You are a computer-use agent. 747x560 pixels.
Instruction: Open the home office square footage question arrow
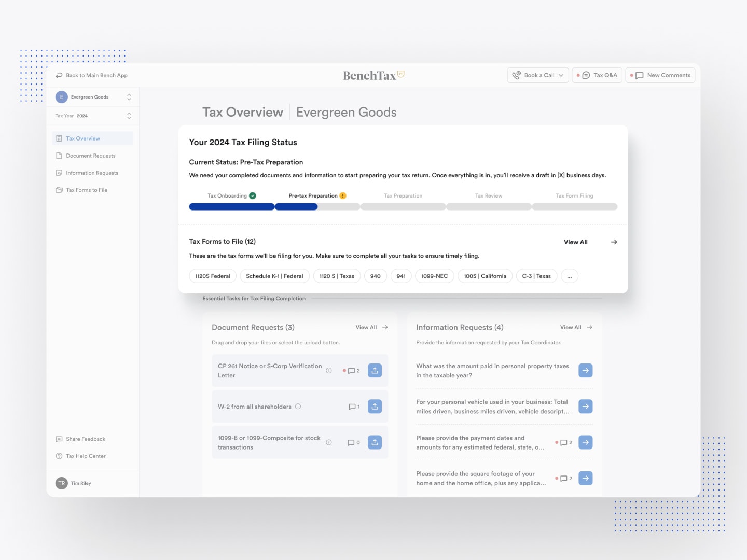click(586, 478)
